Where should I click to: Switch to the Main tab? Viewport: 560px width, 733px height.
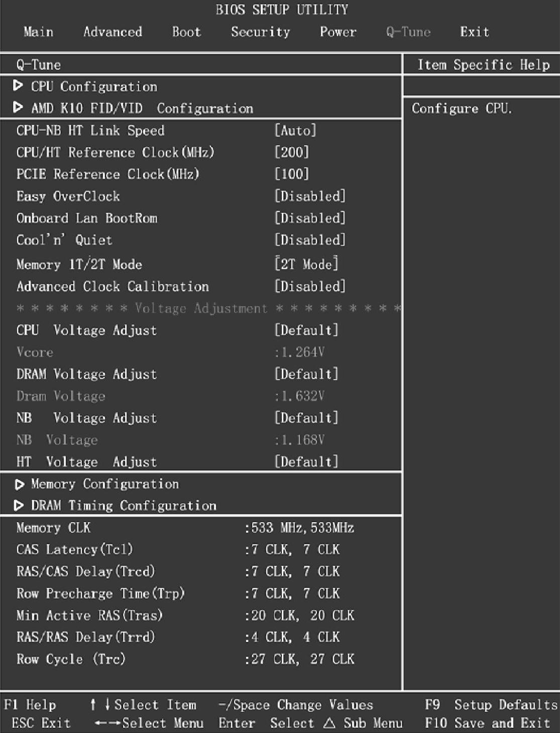38,32
